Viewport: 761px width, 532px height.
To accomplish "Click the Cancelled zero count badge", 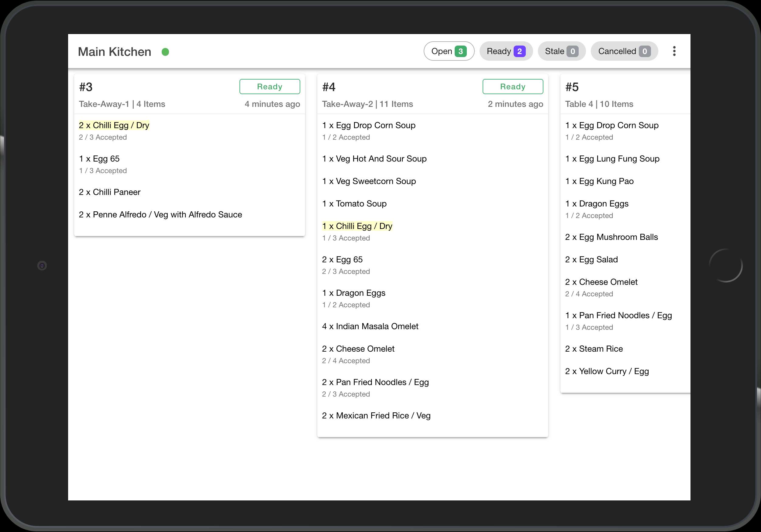I will (644, 51).
